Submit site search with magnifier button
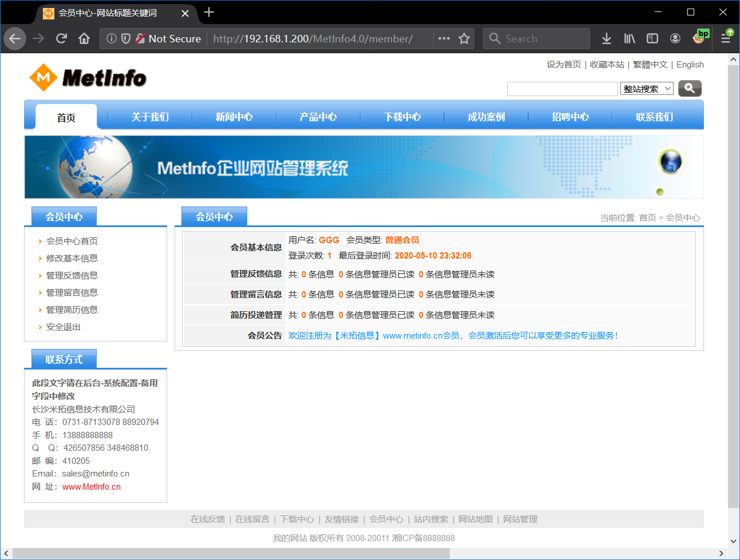Viewport: 740px width, 560px height. click(x=690, y=88)
